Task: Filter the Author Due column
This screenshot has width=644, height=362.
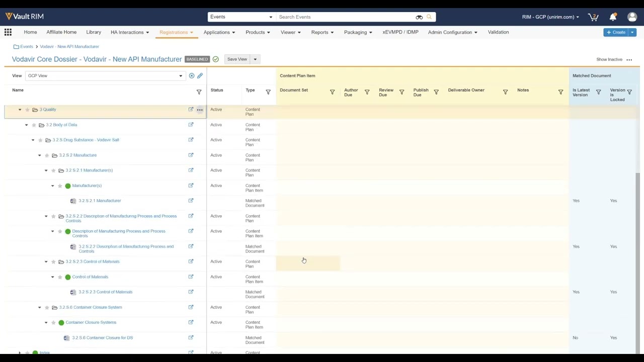Action: point(367,92)
